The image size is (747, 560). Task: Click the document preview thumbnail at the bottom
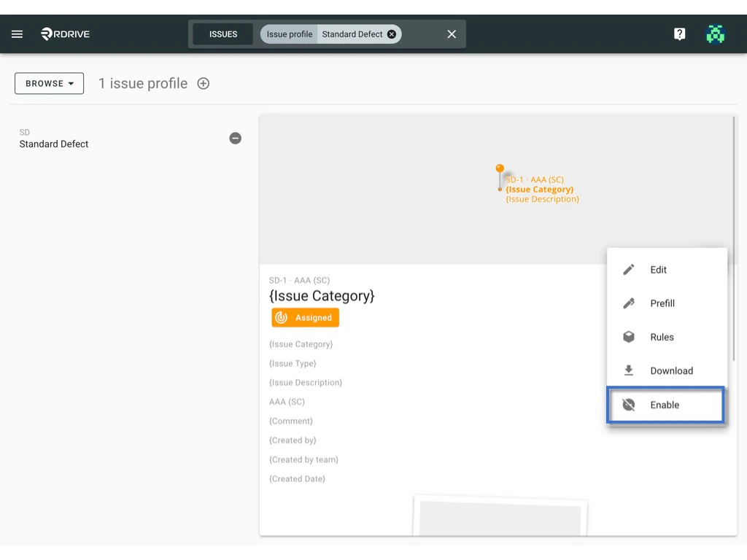tap(500, 518)
